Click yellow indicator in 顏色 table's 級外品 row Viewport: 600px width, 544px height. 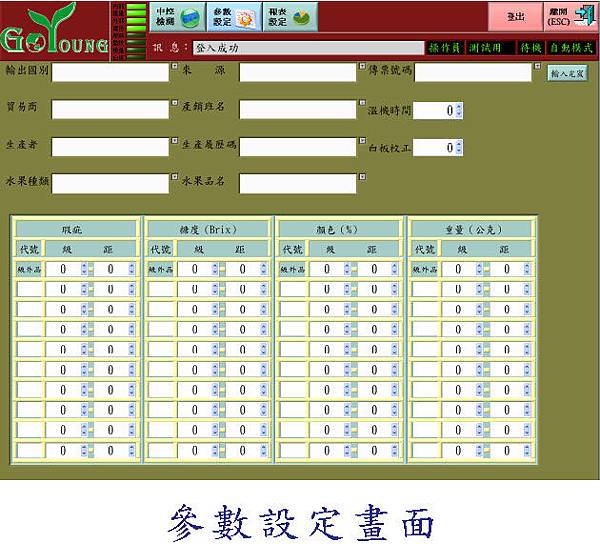point(354,270)
